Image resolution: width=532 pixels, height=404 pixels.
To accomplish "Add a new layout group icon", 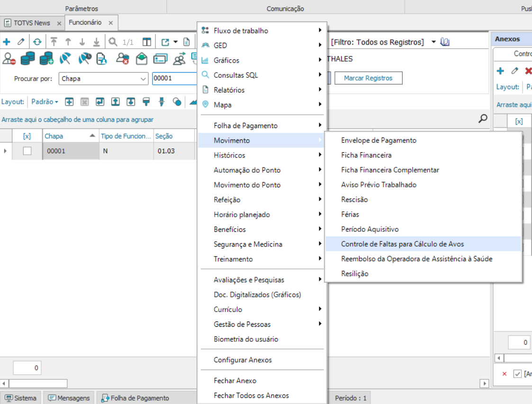I will click(69, 102).
